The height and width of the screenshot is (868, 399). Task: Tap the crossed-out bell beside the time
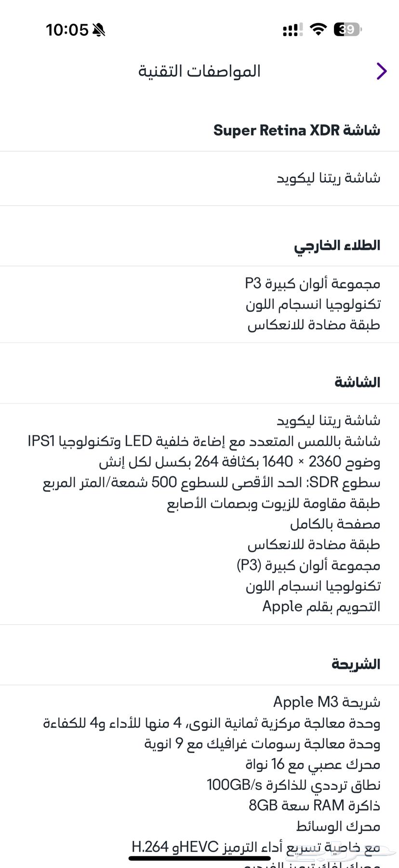pos(98,30)
